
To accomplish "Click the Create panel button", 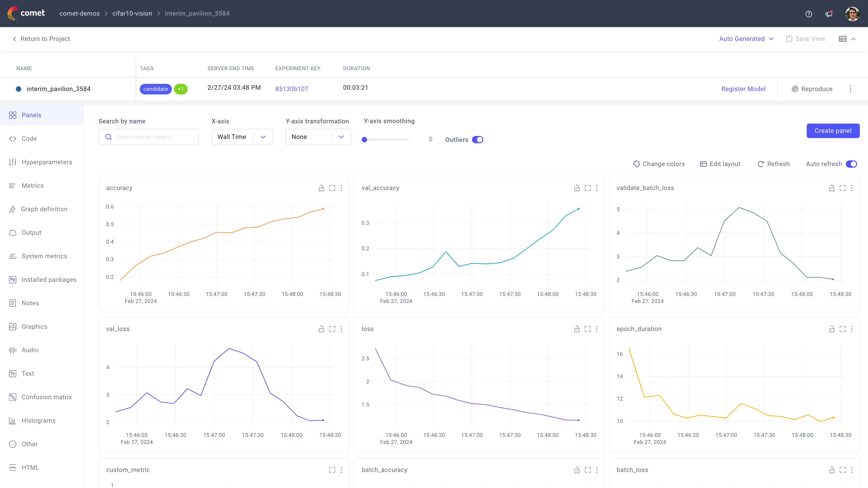I will [x=833, y=131].
